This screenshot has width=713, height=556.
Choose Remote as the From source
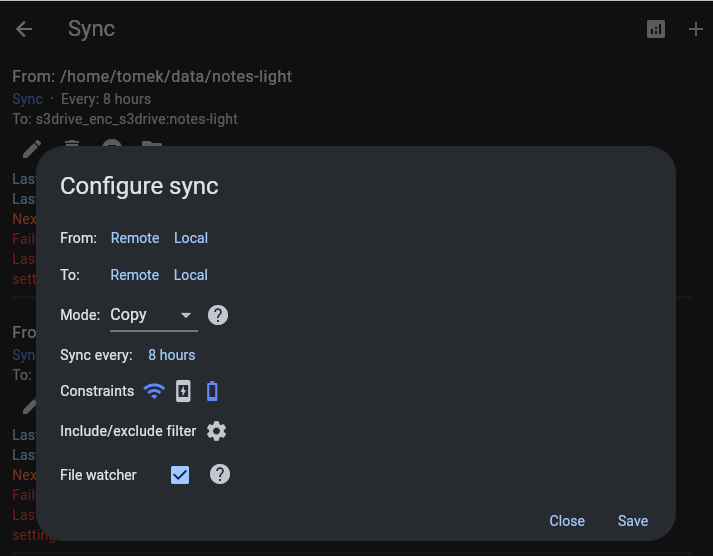135,238
